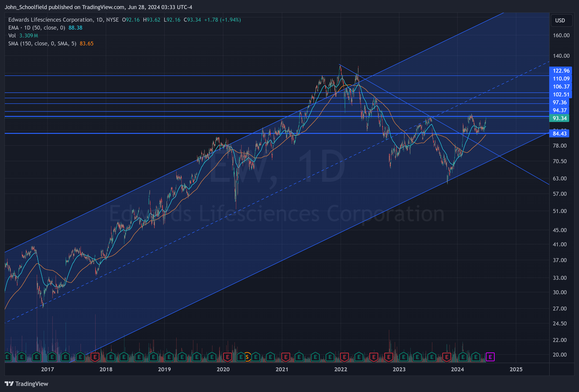Click the green 93.34 current price label
Viewport: 579px width, 392px height.
pyautogui.click(x=559, y=118)
